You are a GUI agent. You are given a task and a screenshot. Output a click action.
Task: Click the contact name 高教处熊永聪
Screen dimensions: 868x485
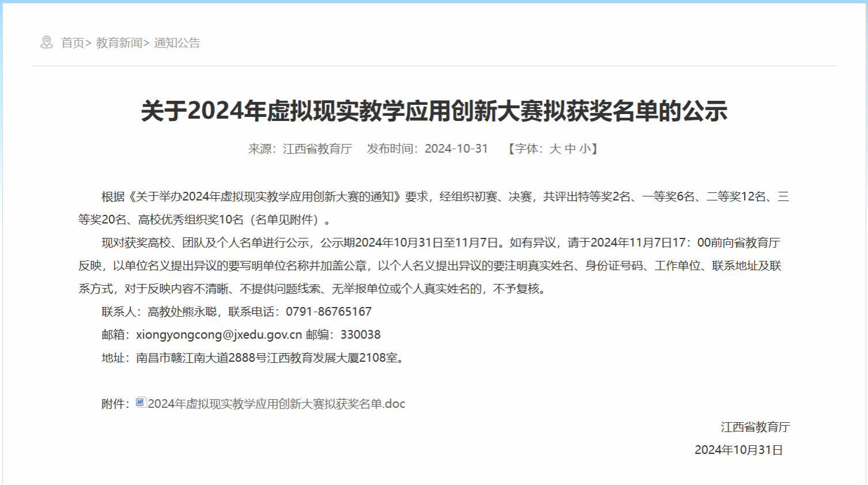click(x=182, y=312)
